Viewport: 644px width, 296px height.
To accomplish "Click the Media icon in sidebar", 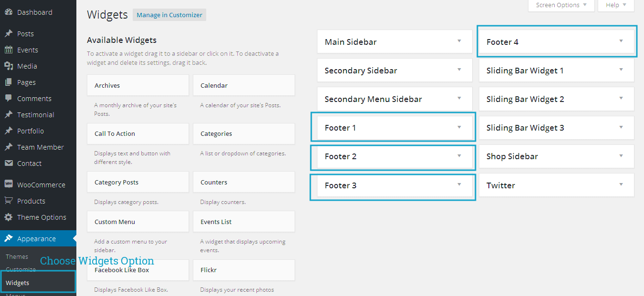I will point(9,66).
